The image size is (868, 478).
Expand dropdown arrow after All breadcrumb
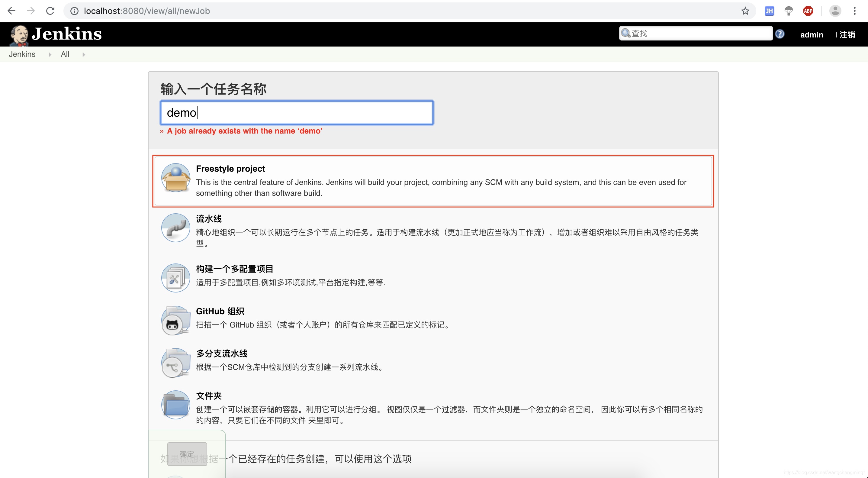84,55
